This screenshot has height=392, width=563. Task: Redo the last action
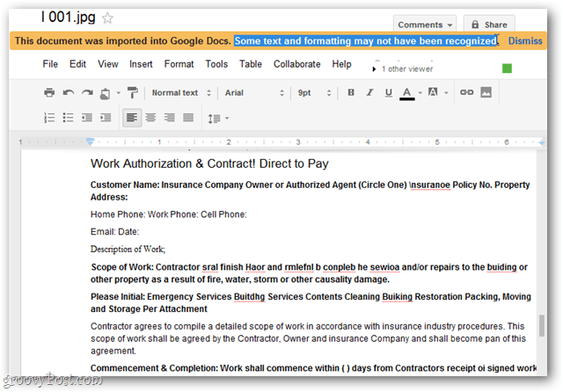pos(87,93)
